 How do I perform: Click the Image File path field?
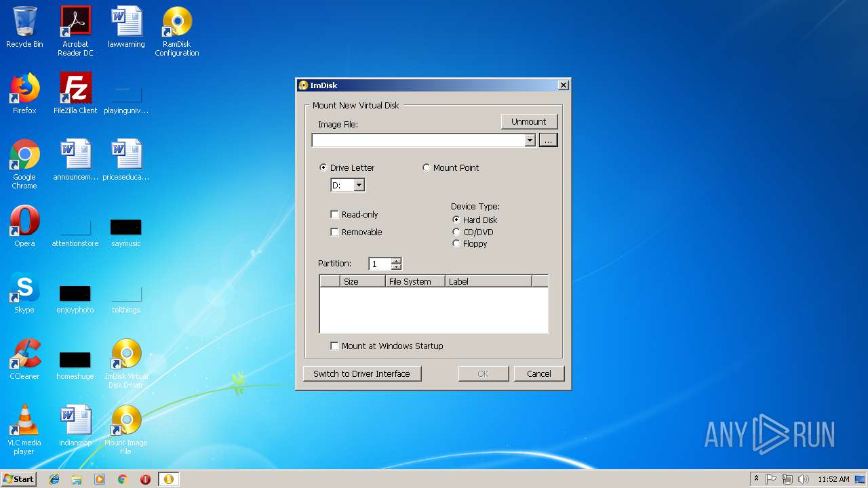(418, 140)
